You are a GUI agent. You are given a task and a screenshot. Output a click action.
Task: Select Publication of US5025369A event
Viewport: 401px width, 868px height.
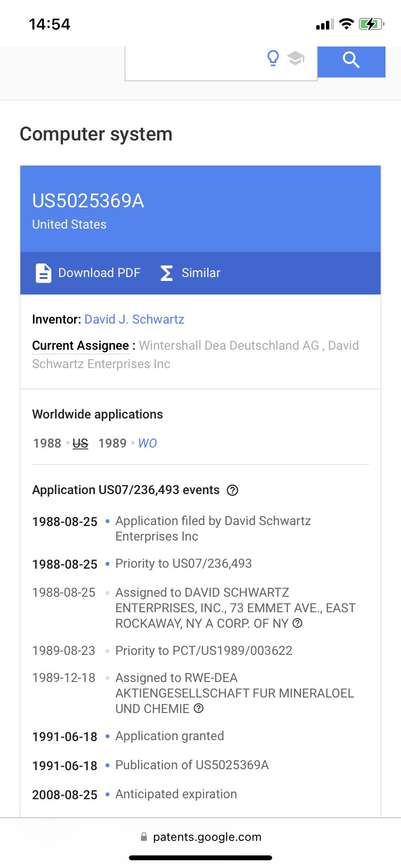192,765
